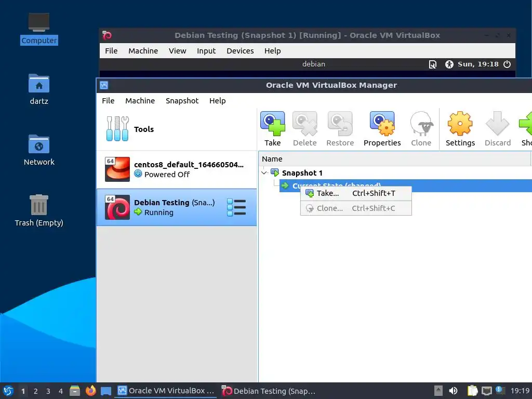Select the centos8_default virtual machine
This screenshot has width=532, height=399.
point(177,169)
